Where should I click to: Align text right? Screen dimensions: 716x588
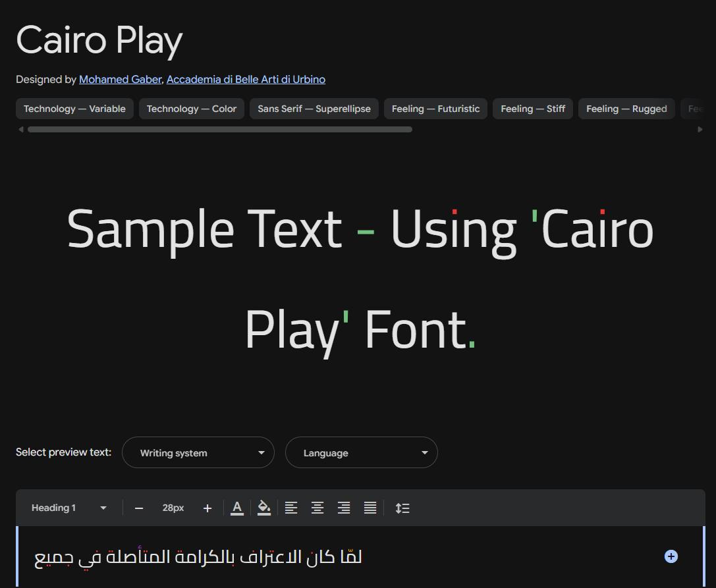coord(344,508)
